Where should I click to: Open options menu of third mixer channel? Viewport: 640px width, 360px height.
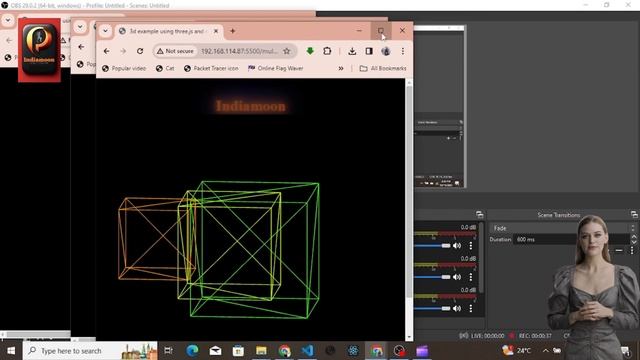pos(471,309)
